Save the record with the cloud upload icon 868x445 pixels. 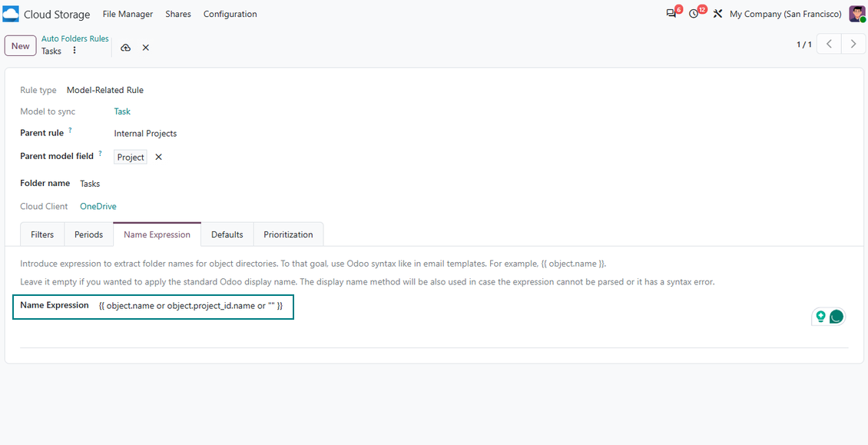tap(126, 48)
